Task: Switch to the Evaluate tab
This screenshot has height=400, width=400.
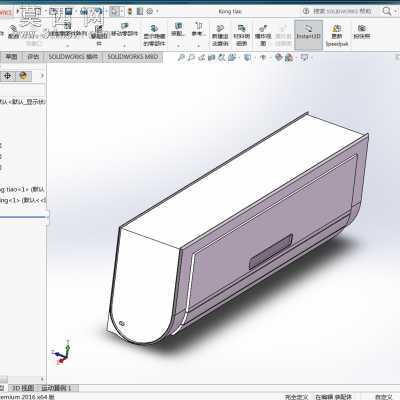Action: click(x=33, y=57)
